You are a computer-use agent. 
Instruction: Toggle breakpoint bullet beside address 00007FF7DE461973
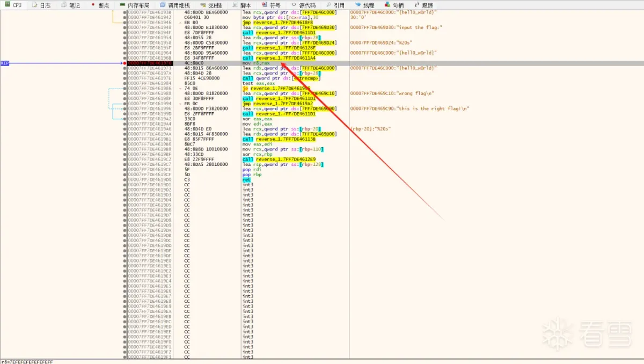pyautogui.click(x=125, y=68)
